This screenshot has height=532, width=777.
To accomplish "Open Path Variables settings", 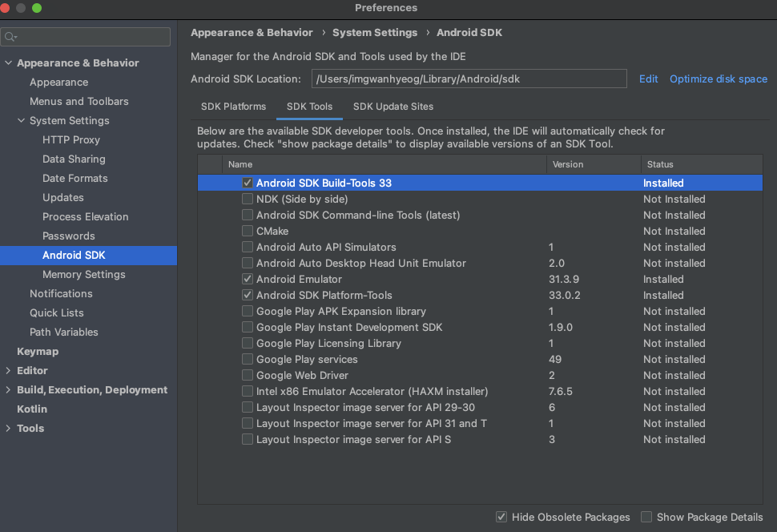I will (63, 332).
